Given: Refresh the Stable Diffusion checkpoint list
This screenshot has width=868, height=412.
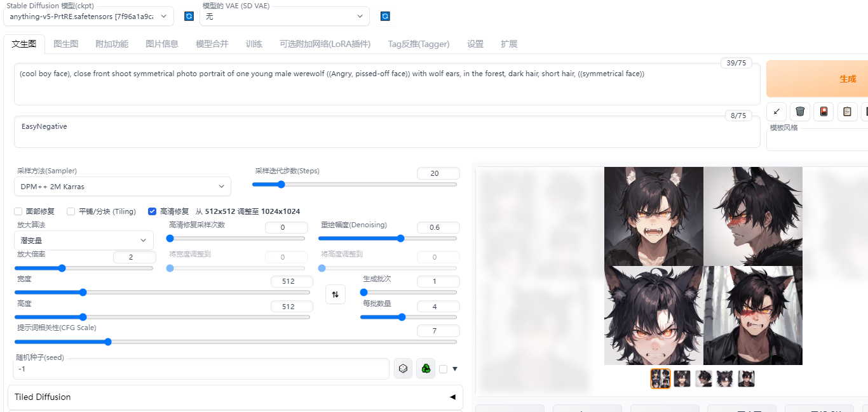Looking at the screenshot, I should 189,17.
